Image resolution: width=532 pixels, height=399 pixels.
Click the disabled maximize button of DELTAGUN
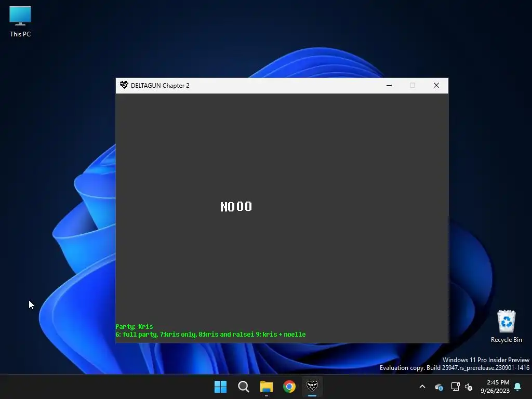[413, 86]
